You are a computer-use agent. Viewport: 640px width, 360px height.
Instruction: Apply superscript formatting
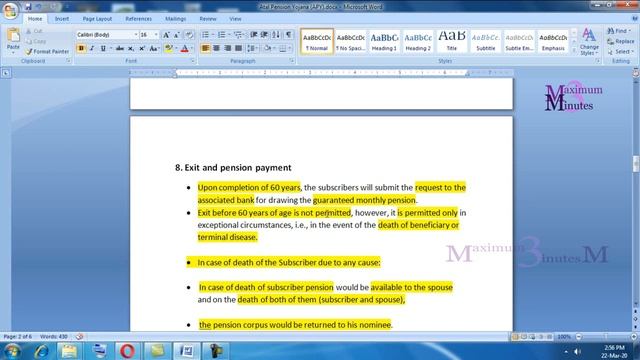click(142, 48)
